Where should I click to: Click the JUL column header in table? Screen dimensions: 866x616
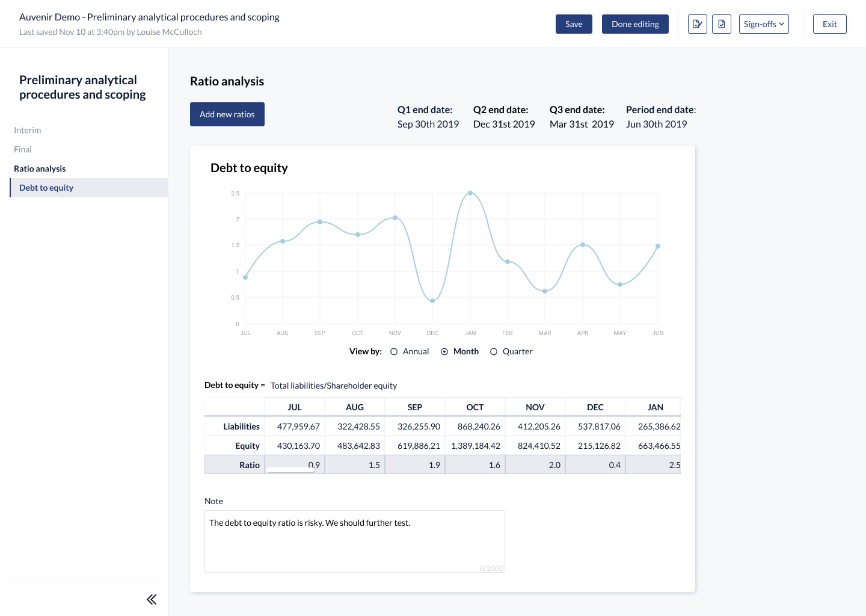pyautogui.click(x=295, y=407)
